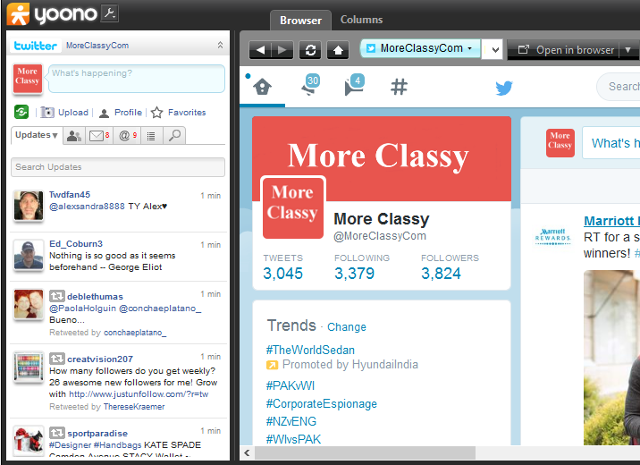Screen dimensions: 640x465
Task: Open friends list people icon
Action: tap(74, 136)
